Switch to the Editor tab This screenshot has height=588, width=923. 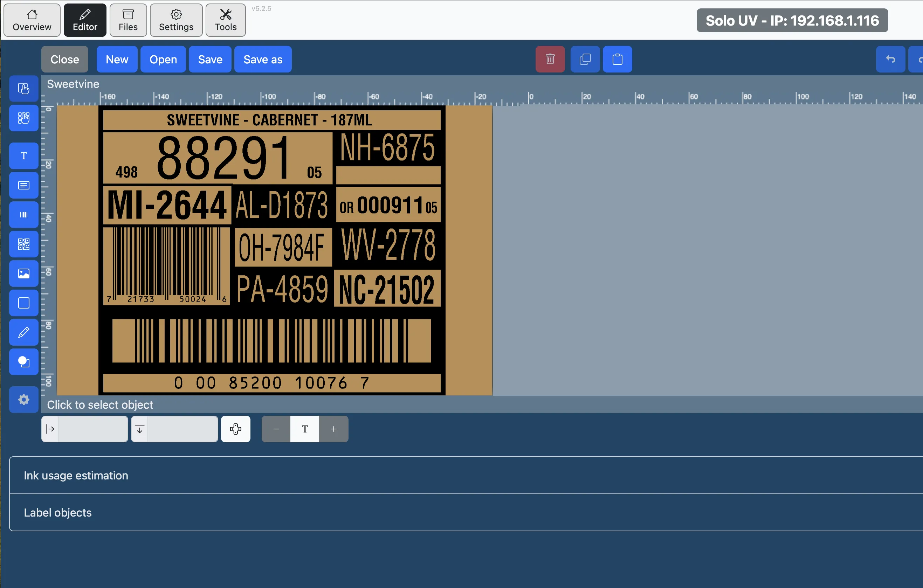pos(85,20)
